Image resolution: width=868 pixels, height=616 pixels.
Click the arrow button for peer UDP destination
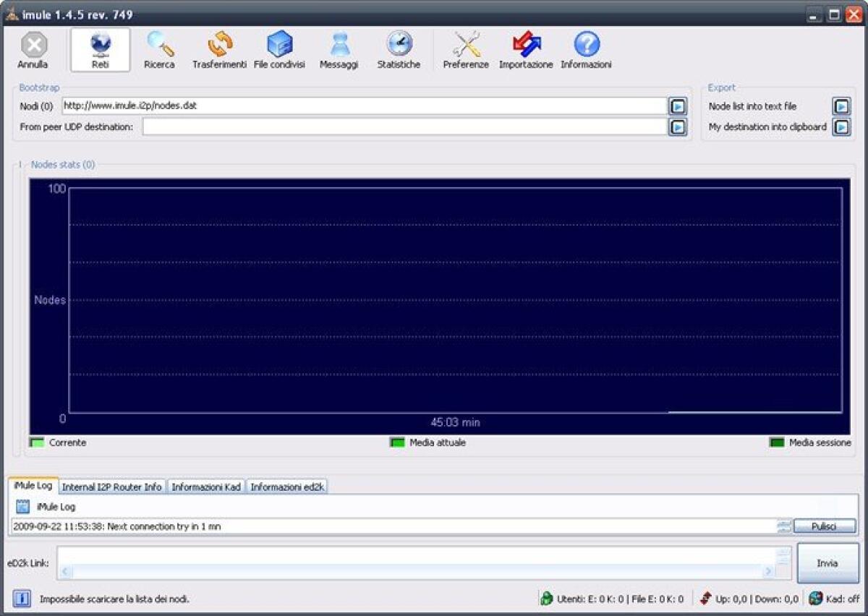[677, 127]
